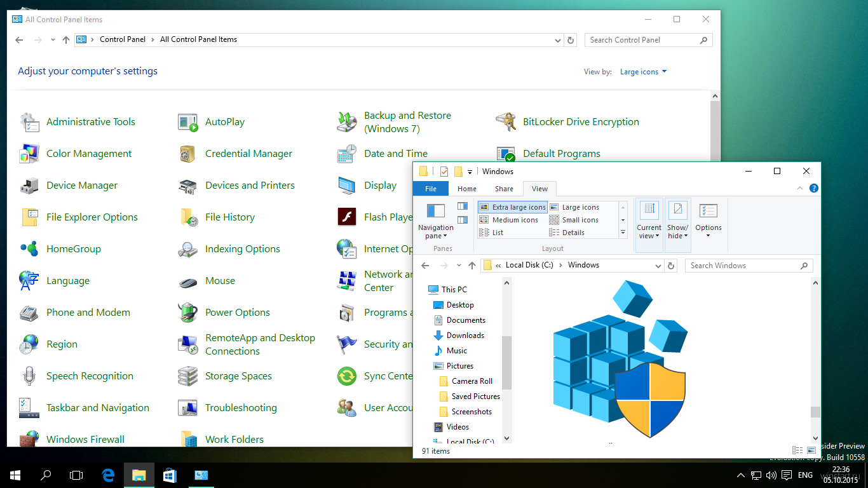The image size is (868, 488).
Task: Click the Region globe icon
Action: [x=29, y=344]
